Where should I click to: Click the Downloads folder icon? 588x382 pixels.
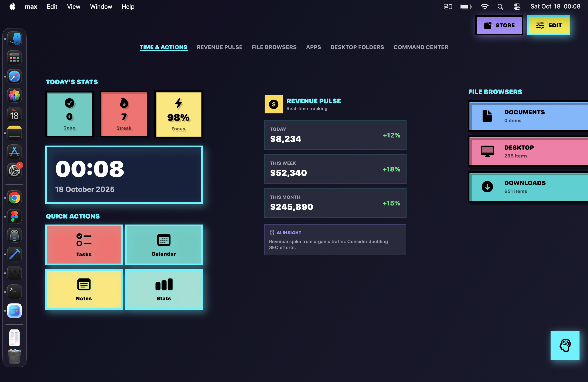tap(487, 187)
